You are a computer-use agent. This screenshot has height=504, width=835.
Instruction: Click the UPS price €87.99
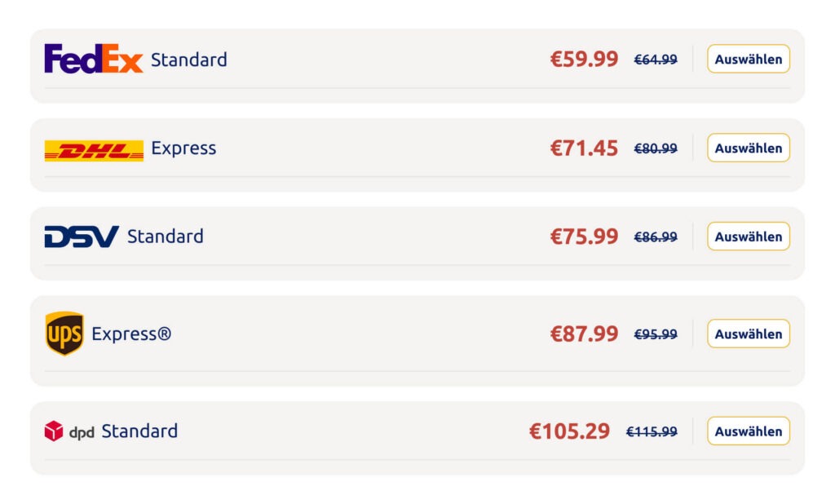[584, 334]
